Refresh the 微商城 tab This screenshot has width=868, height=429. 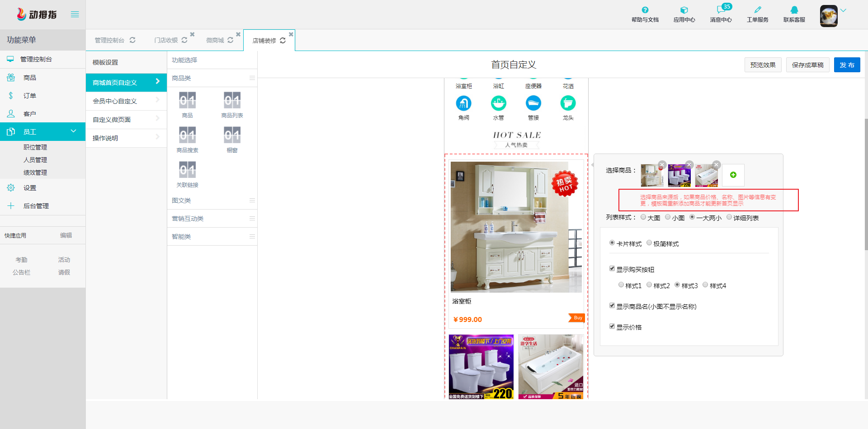pos(231,40)
